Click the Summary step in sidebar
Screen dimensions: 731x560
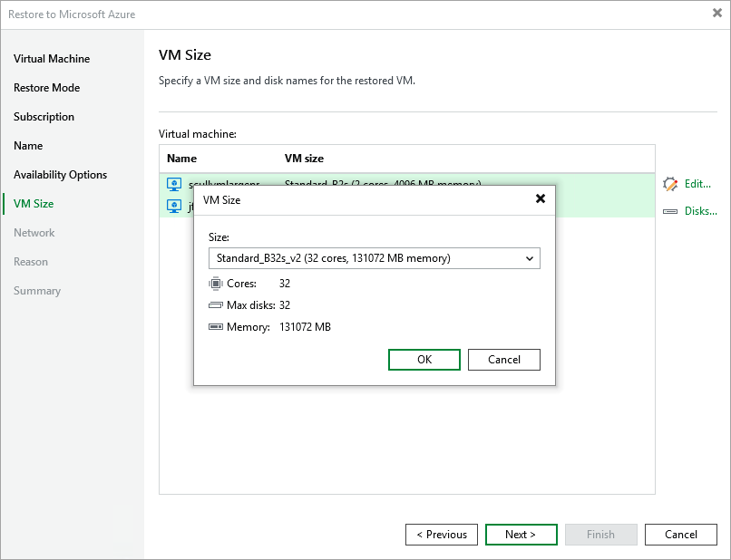pos(37,291)
